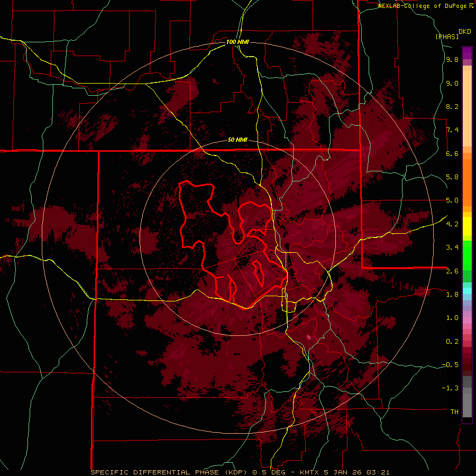Click the purple top segment of color bar
476x476 pixels.
[467, 53]
